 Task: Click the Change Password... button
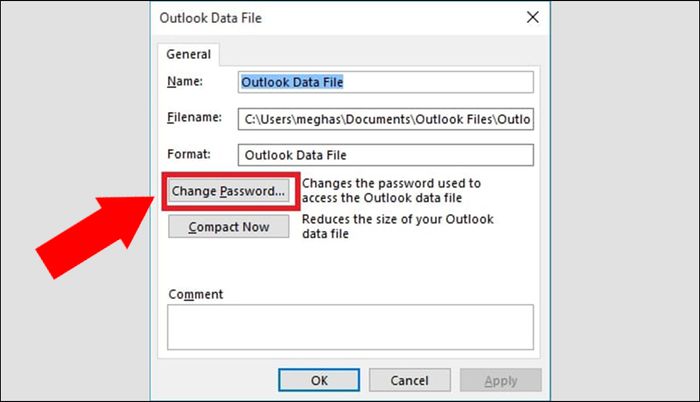point(229,191)
